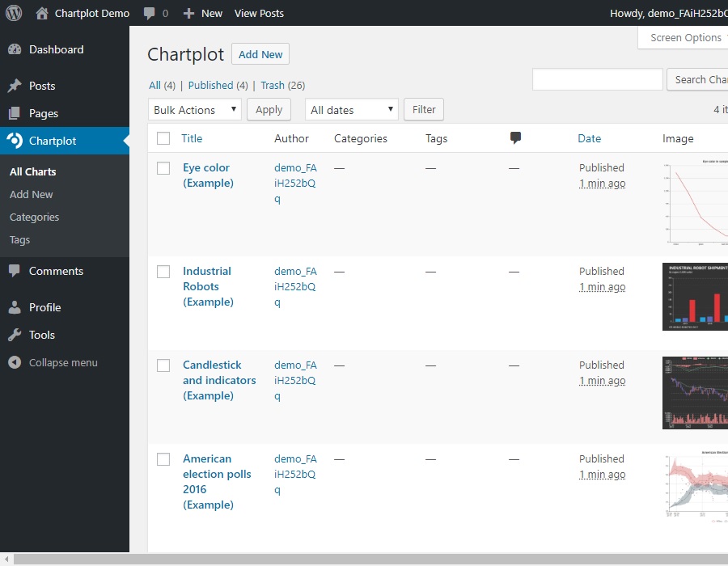This screenshot has height=566, width=728.
Task: Open the Candlestick and indicators (Example) chart
Action: (219, 380)
